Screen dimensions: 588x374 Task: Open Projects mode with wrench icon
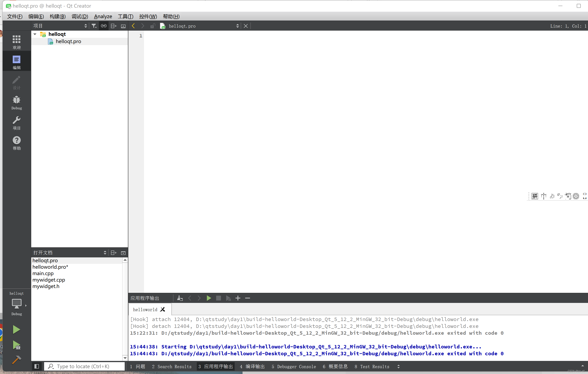click(17, 123)
